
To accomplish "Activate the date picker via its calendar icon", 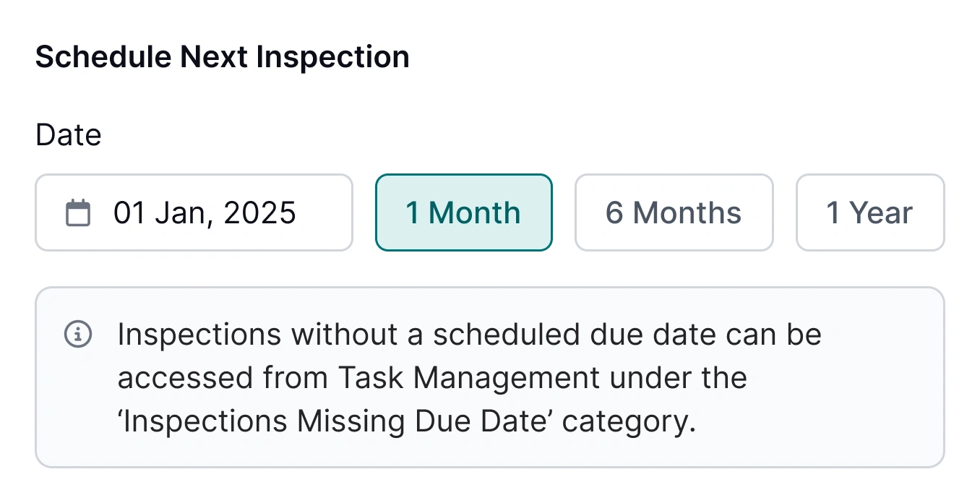I will point(79,212).
